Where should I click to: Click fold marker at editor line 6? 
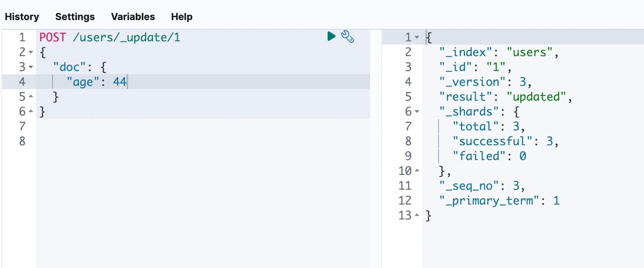[x=31, y=112]
